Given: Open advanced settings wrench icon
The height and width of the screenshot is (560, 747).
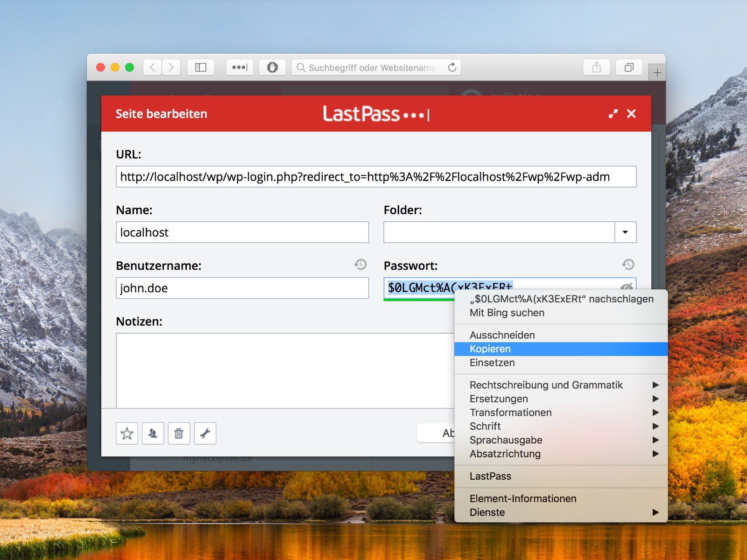Looking at the screenshot, I should [205, 434].
